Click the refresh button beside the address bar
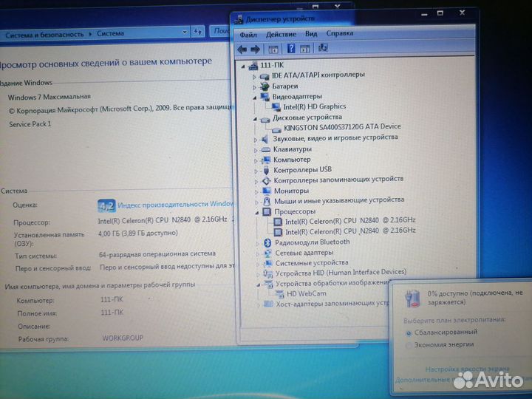This screenshot has height=399, width=532. 198,32
